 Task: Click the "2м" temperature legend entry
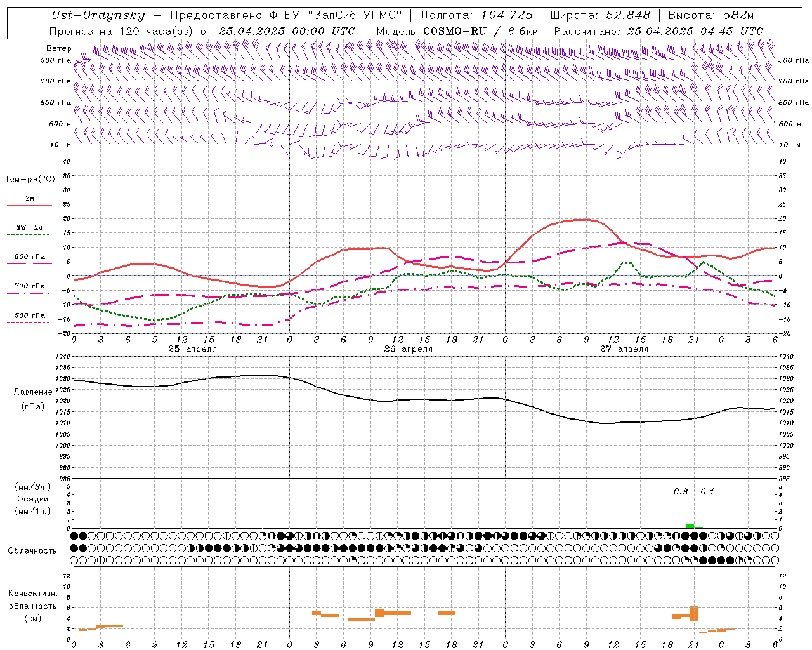coord(30,199)
